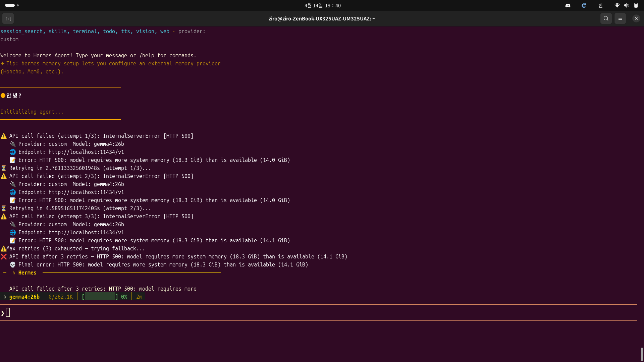Click the skull Final error icon
Screen dimensions: 644x362
(13, 264)
